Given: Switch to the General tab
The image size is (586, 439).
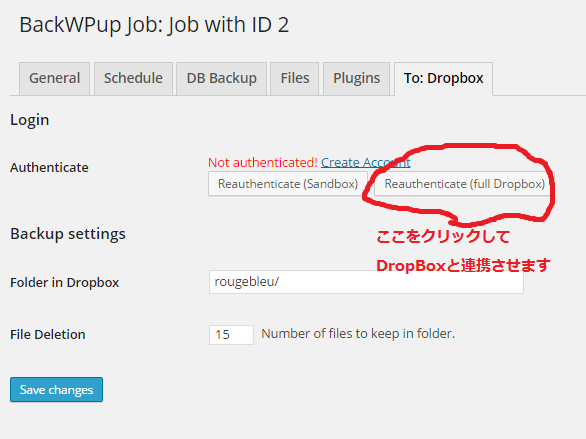Looking at the screenshot, I should click(x=55, y=78).
